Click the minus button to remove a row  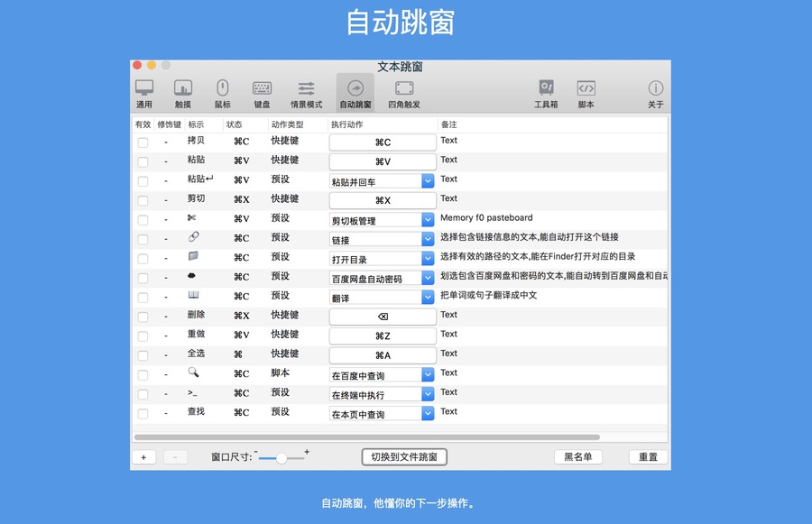(x=175, y=457)
